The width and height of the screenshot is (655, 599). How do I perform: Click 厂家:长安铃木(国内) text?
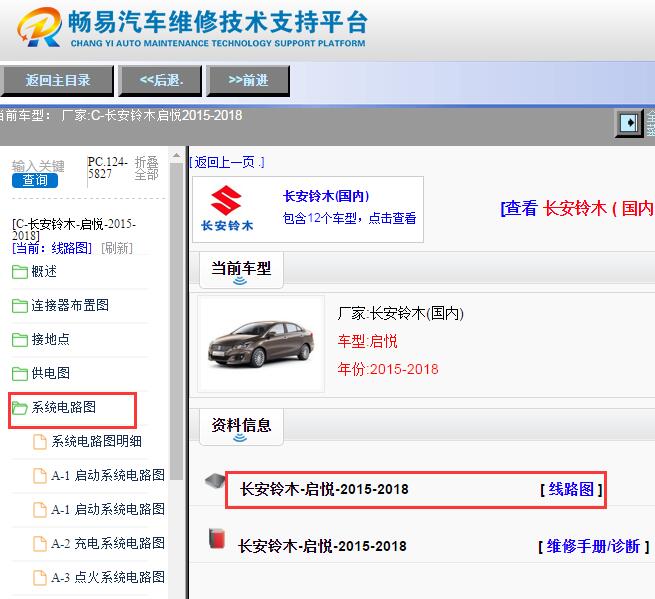pos(401,313)
